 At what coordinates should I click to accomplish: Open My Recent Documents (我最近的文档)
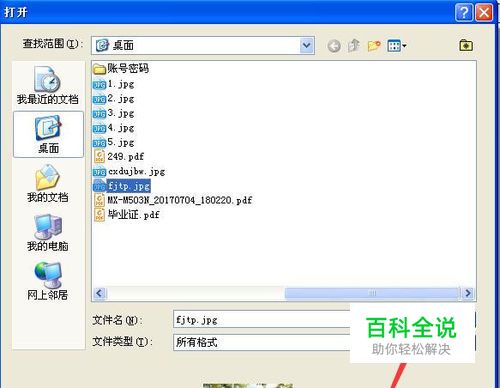[47, 85]
